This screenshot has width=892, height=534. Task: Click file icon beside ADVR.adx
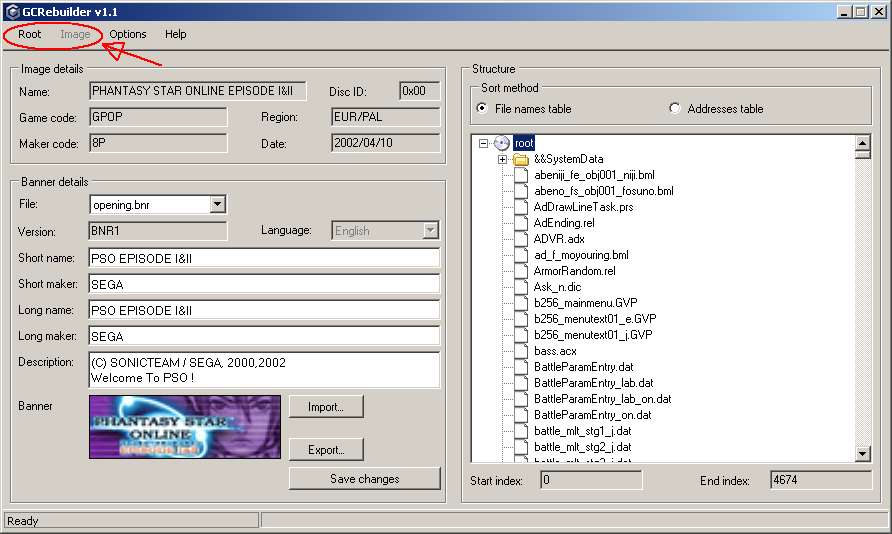(520, 239)
